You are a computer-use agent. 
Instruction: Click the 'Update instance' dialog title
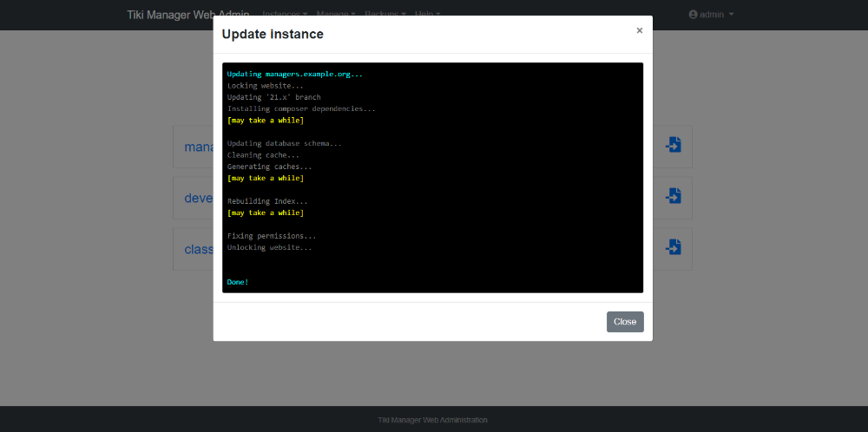point(273,35)
